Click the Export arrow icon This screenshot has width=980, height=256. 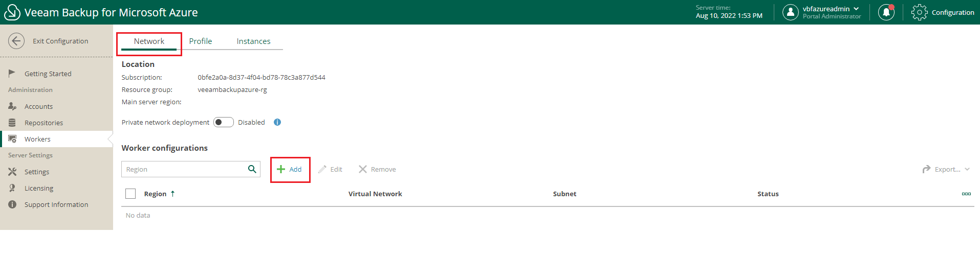tap(926, 169)
